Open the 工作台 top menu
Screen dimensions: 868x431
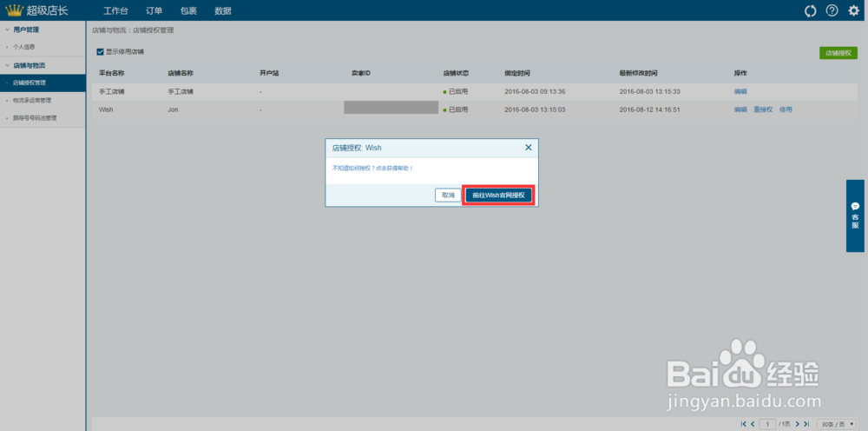point(115,10)
